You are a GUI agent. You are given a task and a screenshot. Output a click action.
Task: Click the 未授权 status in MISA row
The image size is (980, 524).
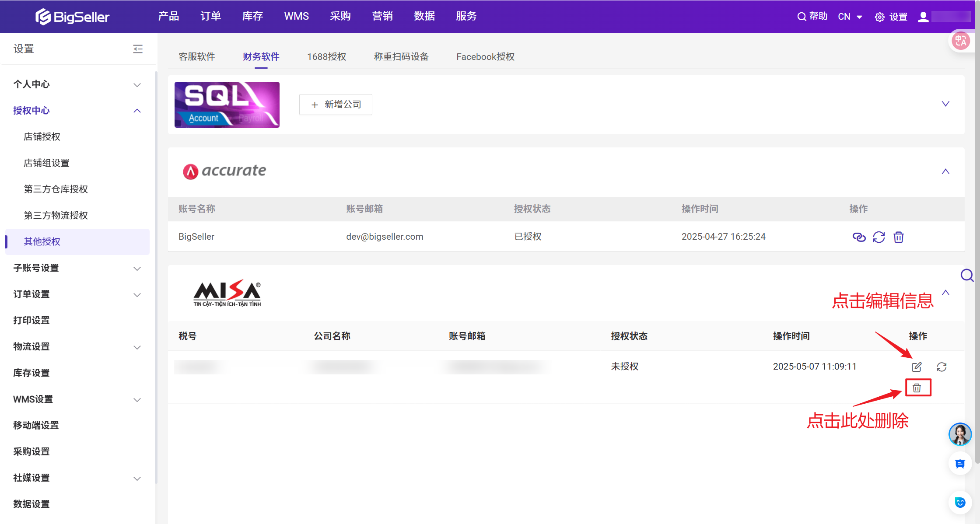tap(625, 367)
